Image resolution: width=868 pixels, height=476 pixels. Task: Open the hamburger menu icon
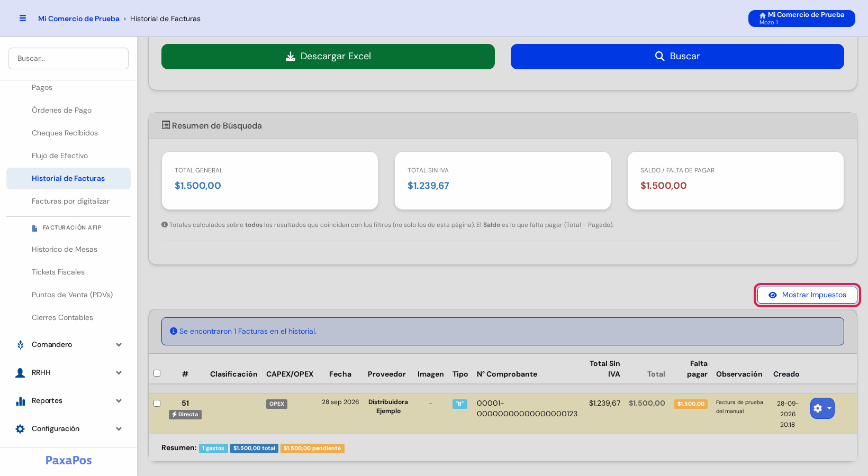pyautogui.click(x=23, y=18)
